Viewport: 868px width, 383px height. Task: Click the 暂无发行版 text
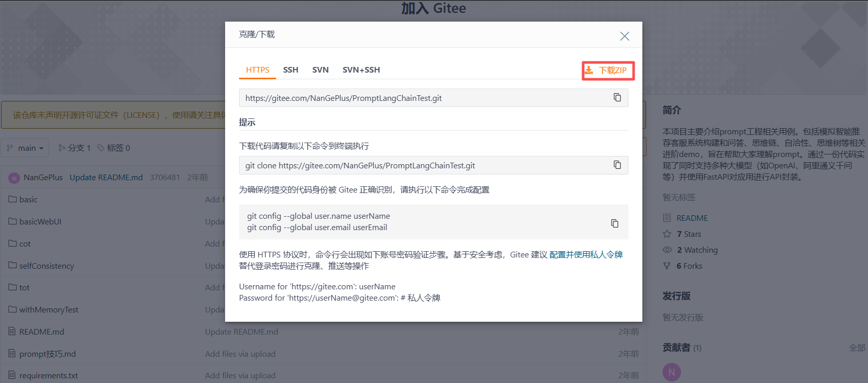[x=683, y=318]
